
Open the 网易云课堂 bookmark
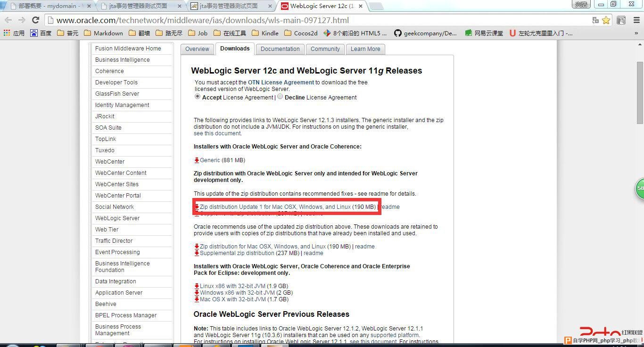coord(484,33)
